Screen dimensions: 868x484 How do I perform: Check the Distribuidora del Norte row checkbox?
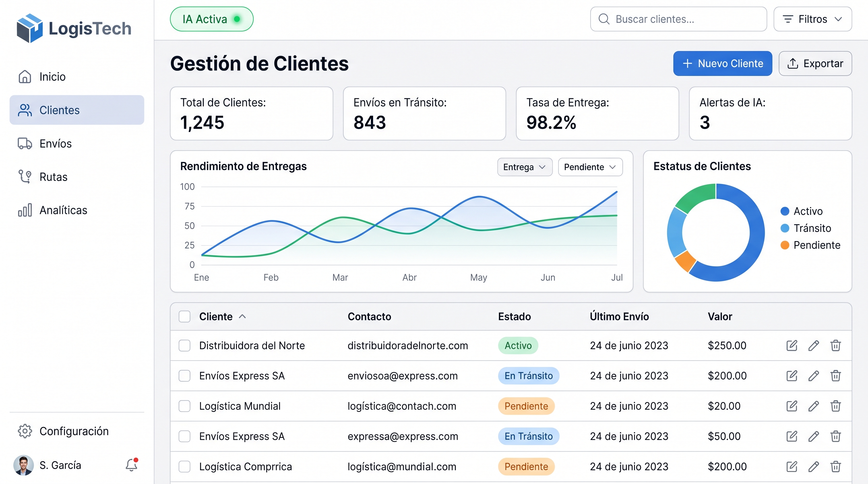(184, 345)
